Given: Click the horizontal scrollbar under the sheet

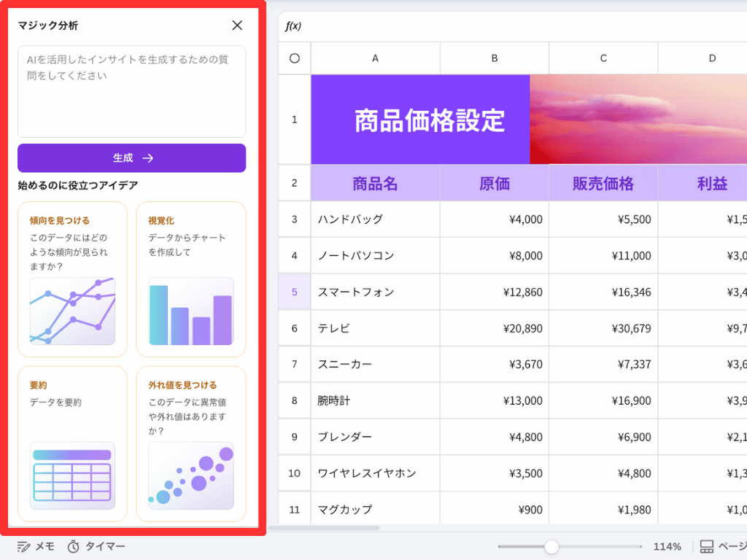Looking at the screenshot, I should tap(324, 528).
